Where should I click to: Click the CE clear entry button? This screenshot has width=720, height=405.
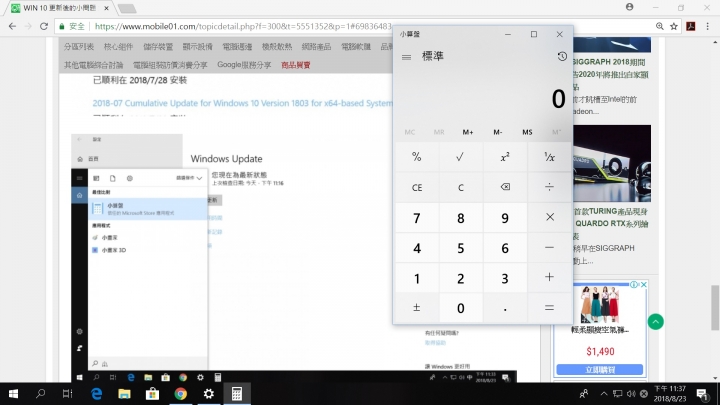416,187
